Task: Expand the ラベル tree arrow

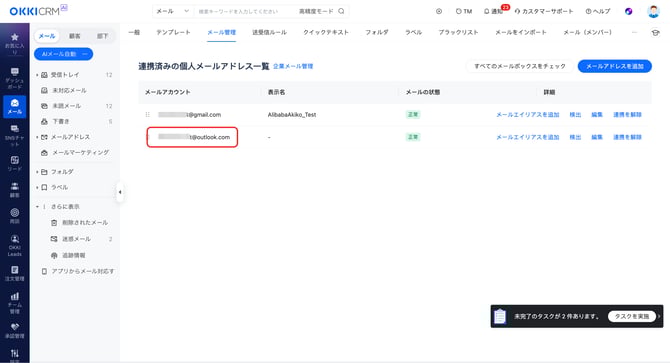Action: (37, 187)
